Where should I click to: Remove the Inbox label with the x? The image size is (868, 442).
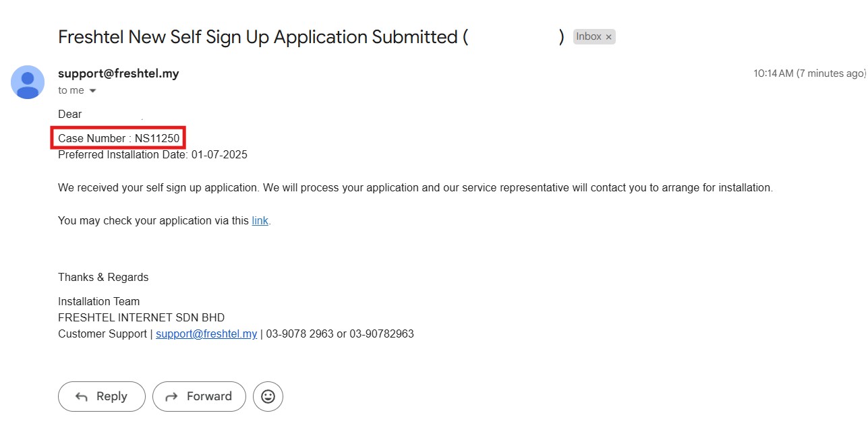click(608, 38)
